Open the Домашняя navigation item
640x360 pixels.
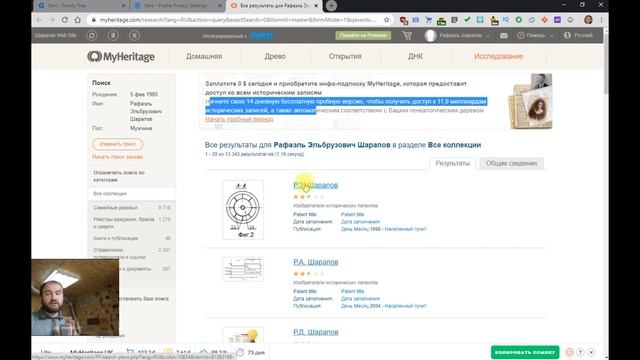point(204,56)
